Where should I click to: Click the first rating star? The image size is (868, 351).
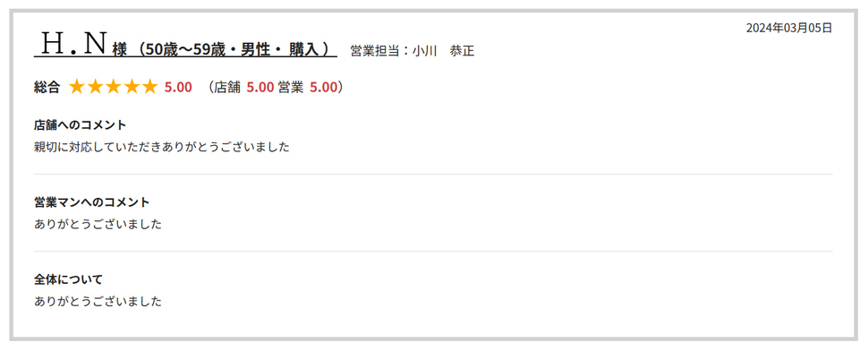coord(77,87)
